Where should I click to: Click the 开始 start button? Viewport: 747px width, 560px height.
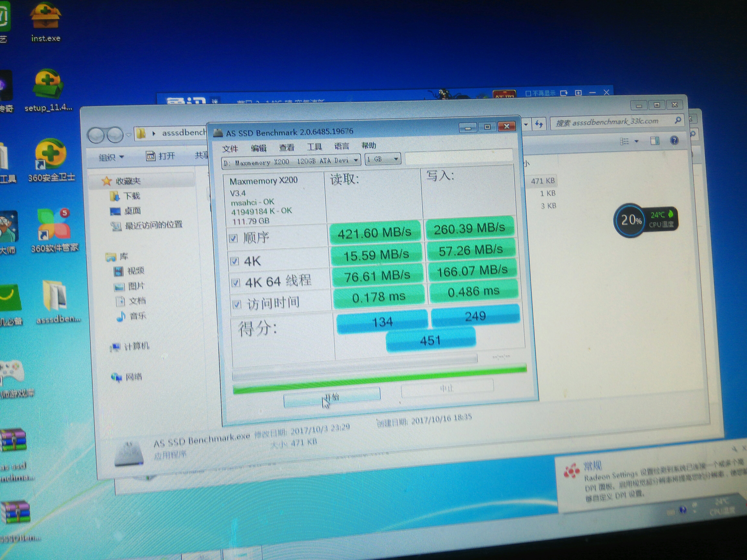pos(332,397)
